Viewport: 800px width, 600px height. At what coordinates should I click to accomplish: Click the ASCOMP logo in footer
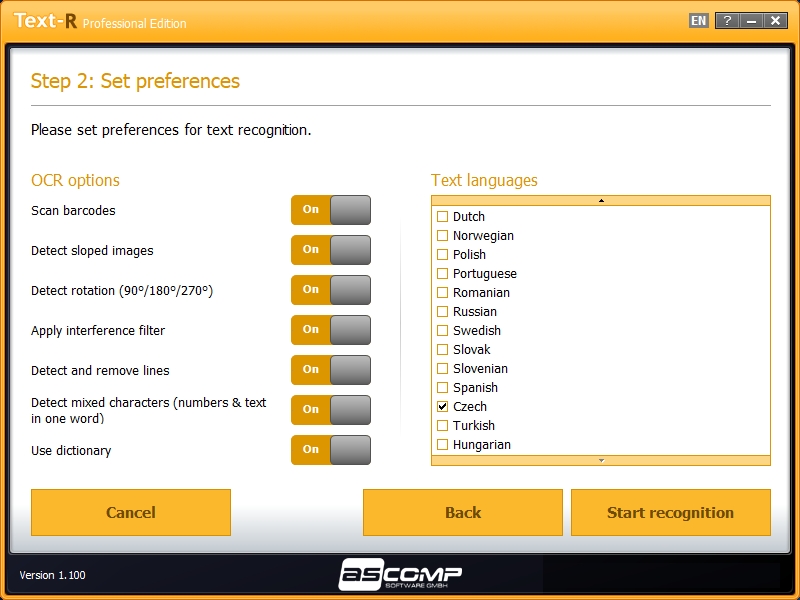[x=400, y=574]
